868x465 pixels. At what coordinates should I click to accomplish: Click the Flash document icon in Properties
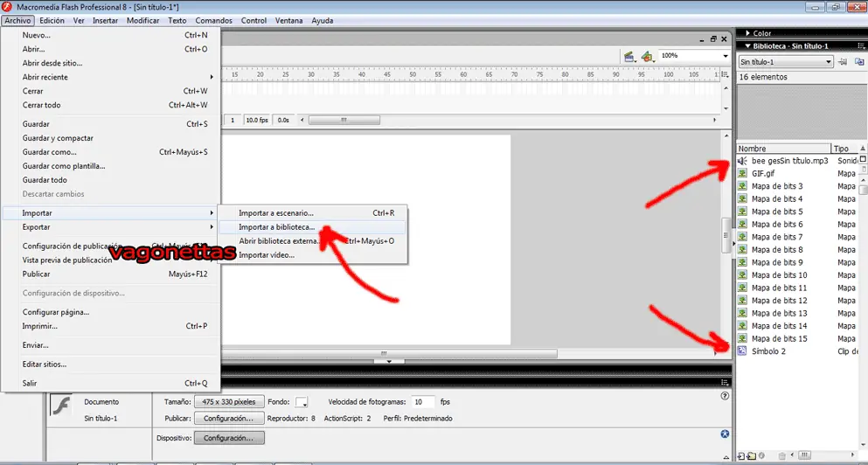pyautogui.click(x=61, y=405)
